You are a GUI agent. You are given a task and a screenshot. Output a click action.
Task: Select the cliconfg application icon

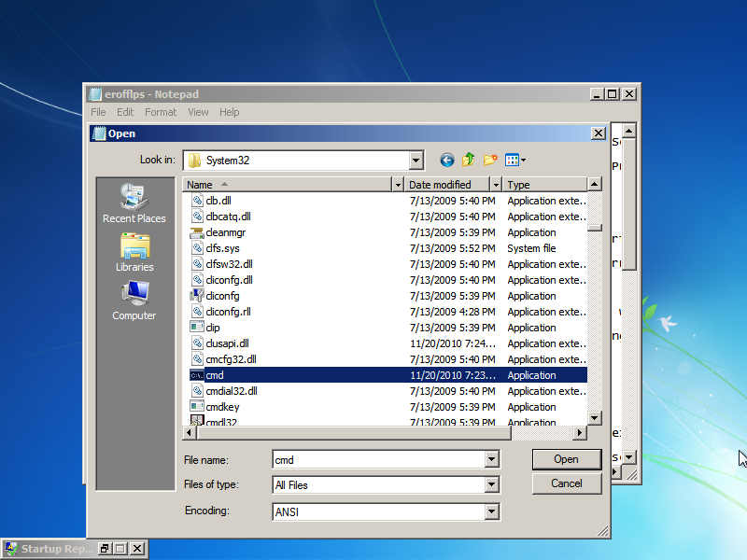[197, 296]
